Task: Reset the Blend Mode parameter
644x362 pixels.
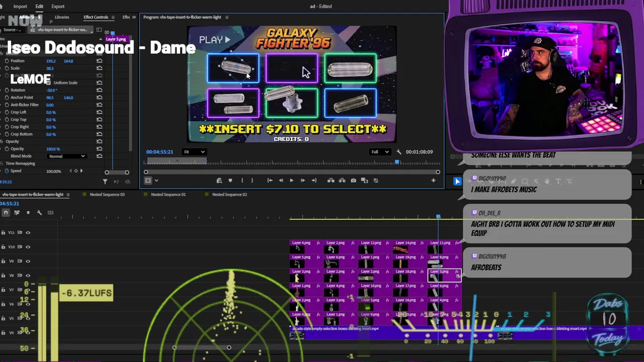Action: (100, 156)
